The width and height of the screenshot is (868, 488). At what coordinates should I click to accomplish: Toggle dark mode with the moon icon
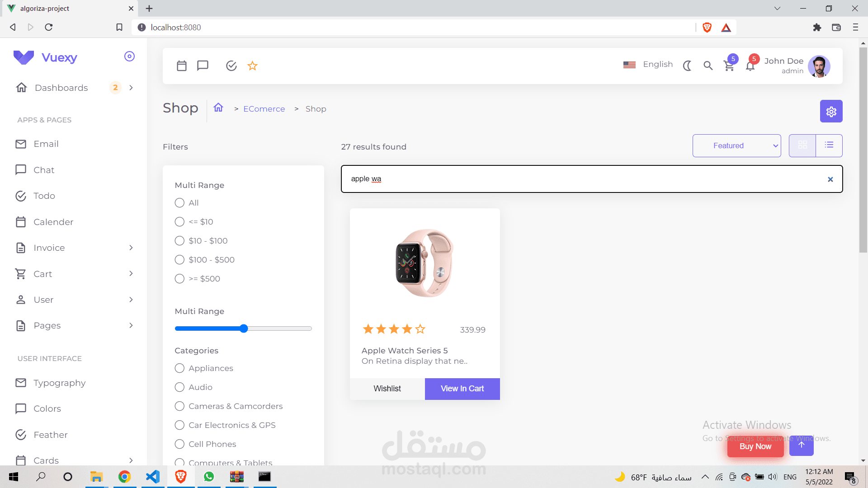click(687, 66)
